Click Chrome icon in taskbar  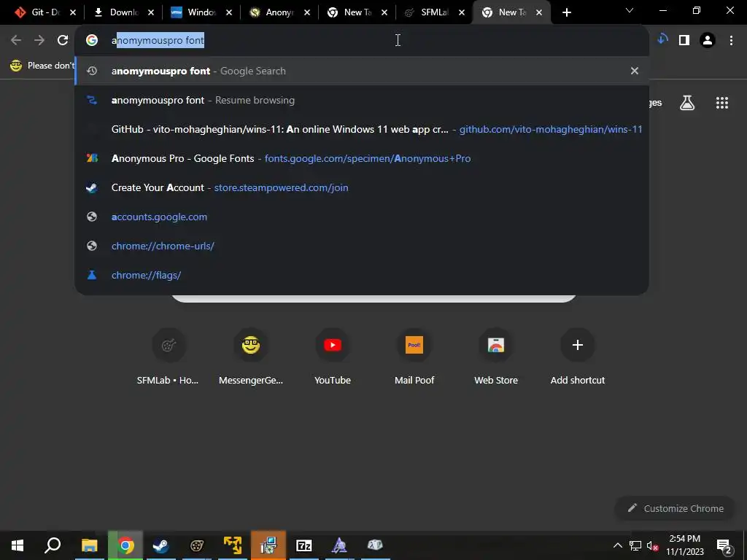(x=125, y=545)
